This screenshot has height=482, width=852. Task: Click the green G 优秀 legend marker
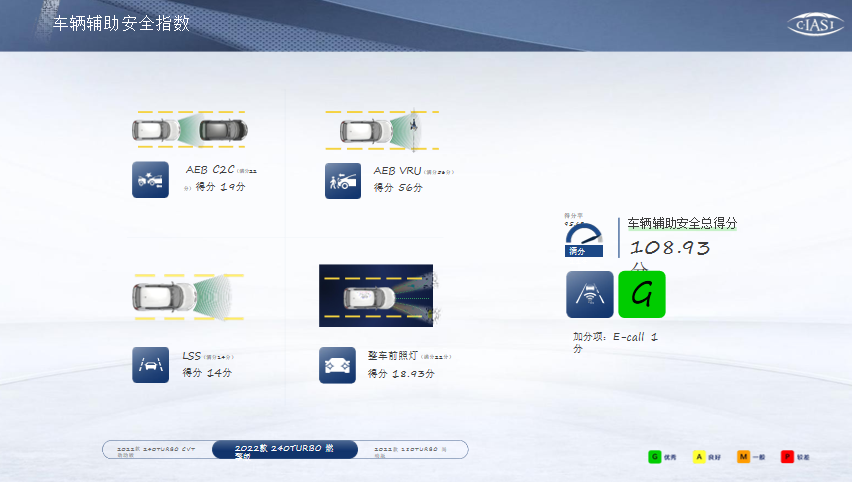(655, 457)
